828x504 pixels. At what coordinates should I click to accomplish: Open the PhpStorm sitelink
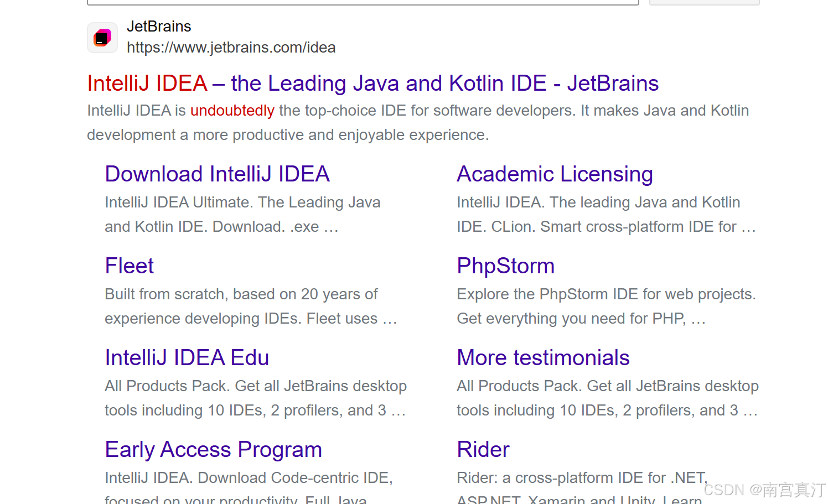(505, 266)
